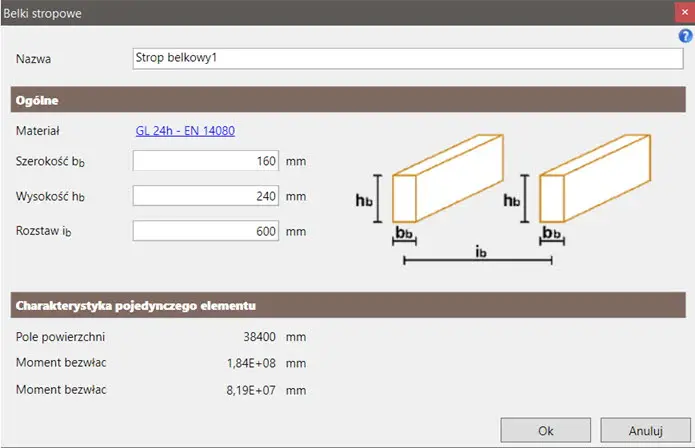
Task: Click the moment value 8,19E+07
Action: pyautogui.click(x=252, y=389)
